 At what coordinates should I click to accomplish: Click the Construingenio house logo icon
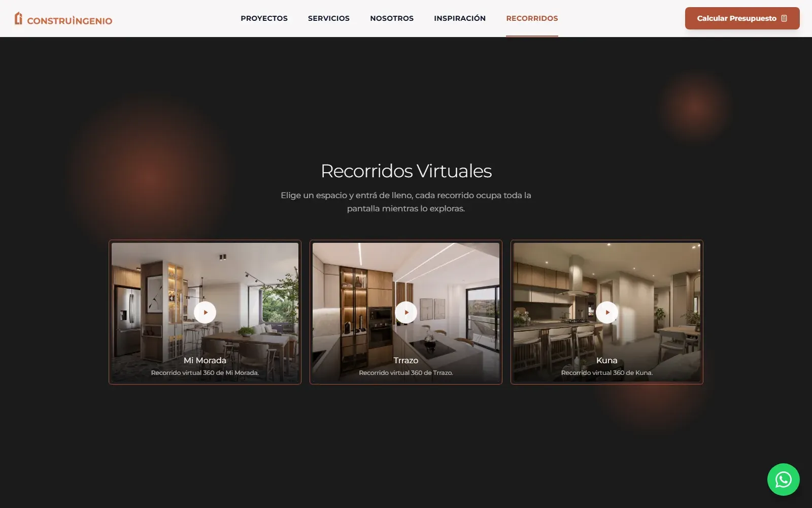click(x=18, y=18)
